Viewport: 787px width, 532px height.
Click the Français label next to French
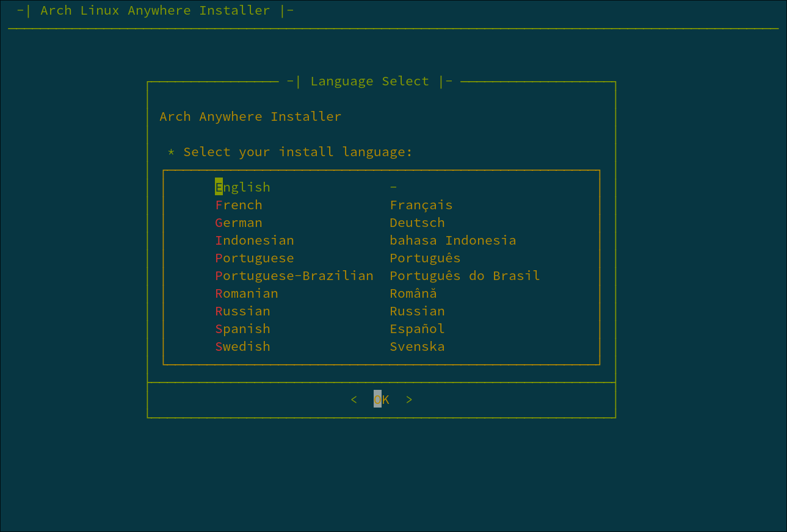tap(421, 204)
